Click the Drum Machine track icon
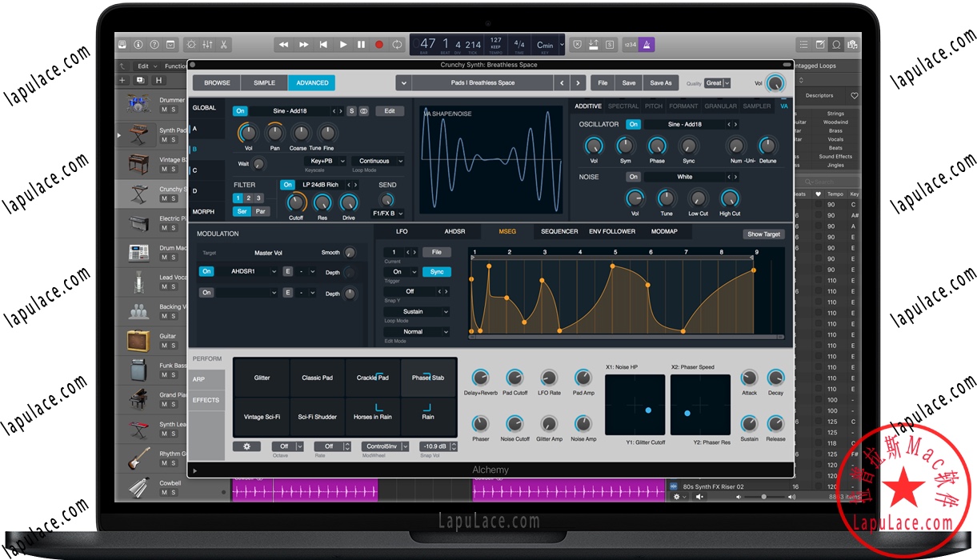 tap(138, 252)
